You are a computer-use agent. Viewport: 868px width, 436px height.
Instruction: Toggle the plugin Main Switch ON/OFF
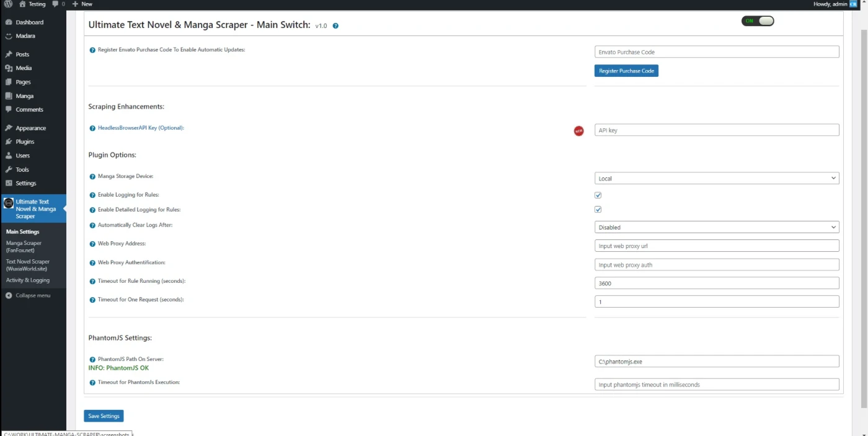click(x=758, y=21)
